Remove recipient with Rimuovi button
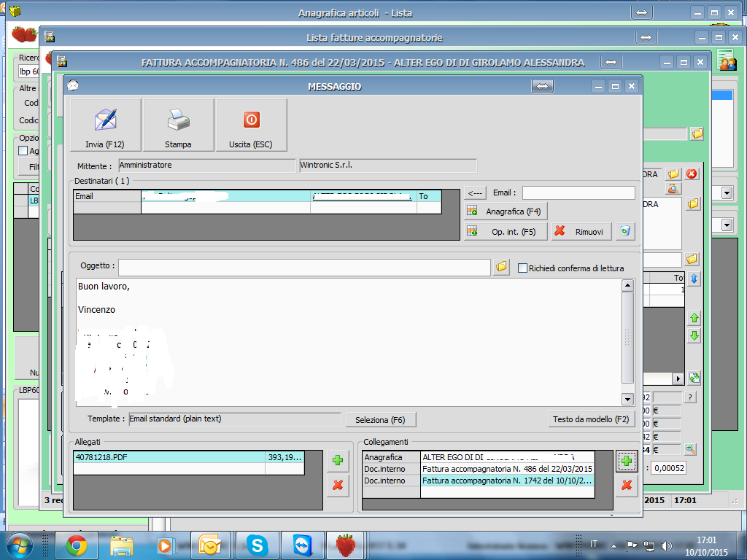The width and height of the screenshot is (747, 560). point(581,231)
